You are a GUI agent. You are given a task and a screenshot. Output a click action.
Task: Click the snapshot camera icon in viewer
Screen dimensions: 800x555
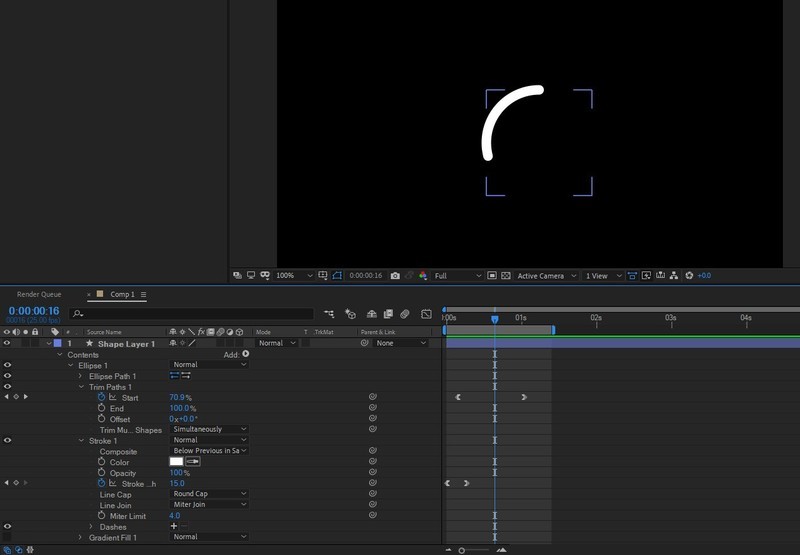(396, 276)
